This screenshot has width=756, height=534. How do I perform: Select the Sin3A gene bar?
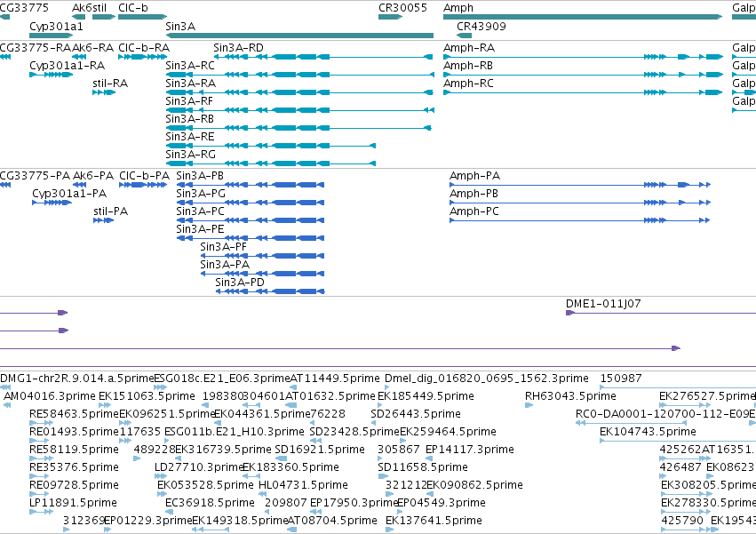point(299,36)
